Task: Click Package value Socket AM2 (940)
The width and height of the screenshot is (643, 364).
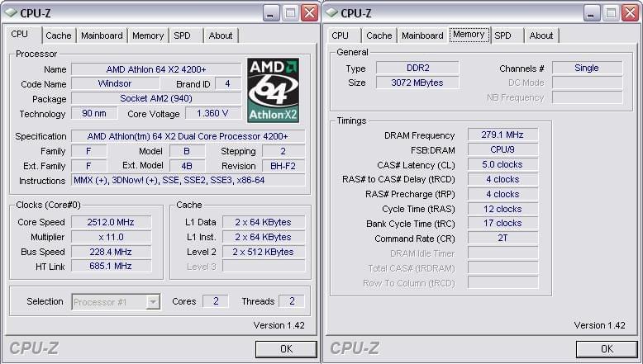Action: [x=156, y=98]
